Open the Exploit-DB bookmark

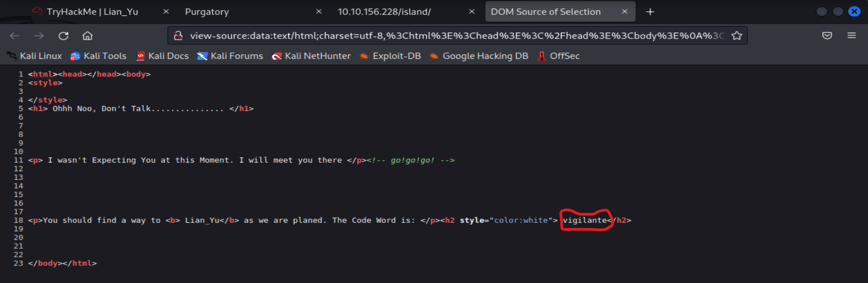[x=390, y=56]
